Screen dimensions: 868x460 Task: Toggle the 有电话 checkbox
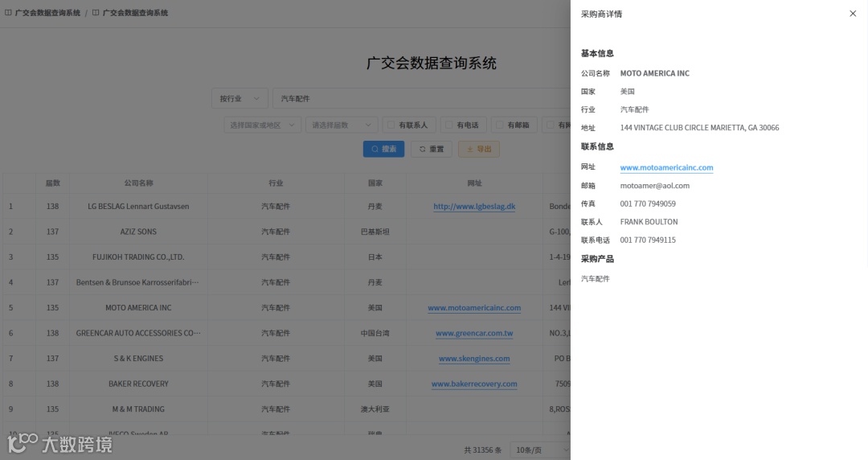(449, 125)
